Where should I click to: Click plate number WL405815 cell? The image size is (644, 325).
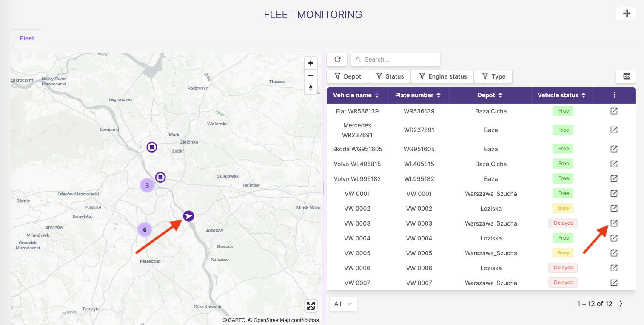click(419, 164)
